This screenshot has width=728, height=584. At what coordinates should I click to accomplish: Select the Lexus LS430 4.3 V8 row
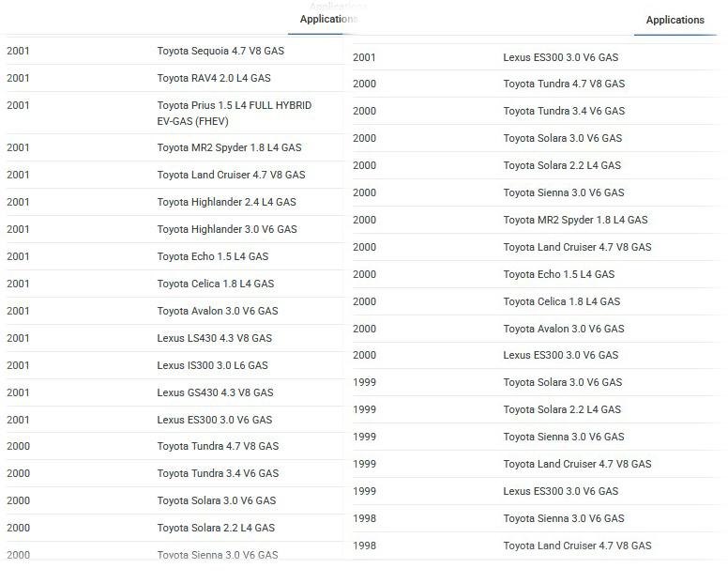174,338
